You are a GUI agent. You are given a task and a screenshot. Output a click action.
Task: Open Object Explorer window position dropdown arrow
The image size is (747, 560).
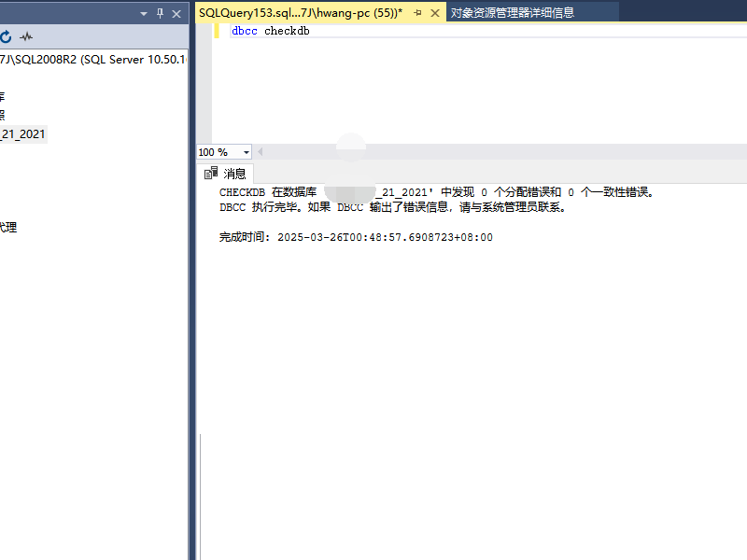coord(144,14)
